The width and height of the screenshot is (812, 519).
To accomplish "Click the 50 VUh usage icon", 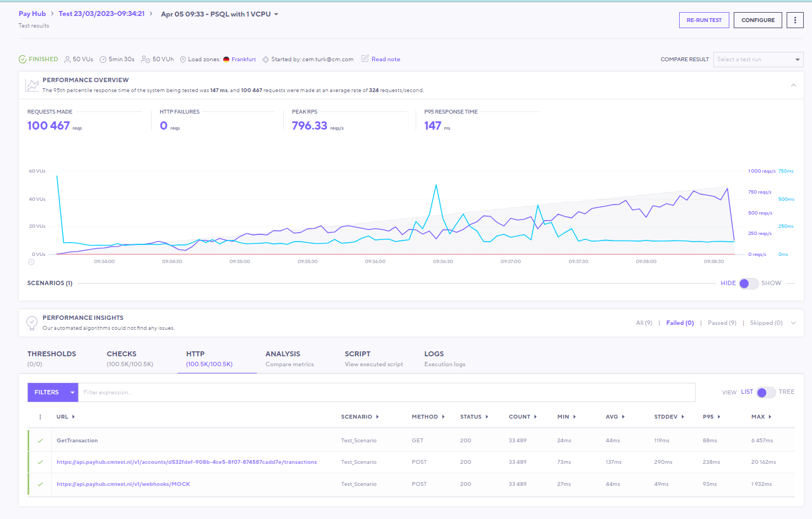I will (146, 59).
